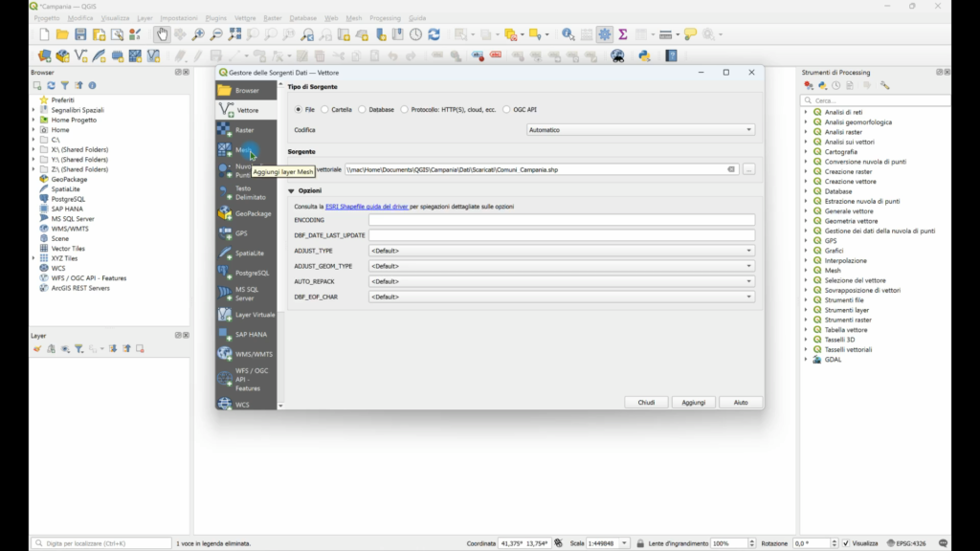This screenshot has width=980, height=551.
Task: Select GPS in the data source sidebar
Action: pos(246,233)
